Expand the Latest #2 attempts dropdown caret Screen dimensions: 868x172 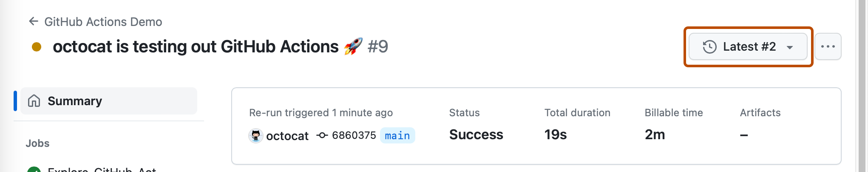click(790, 47)
